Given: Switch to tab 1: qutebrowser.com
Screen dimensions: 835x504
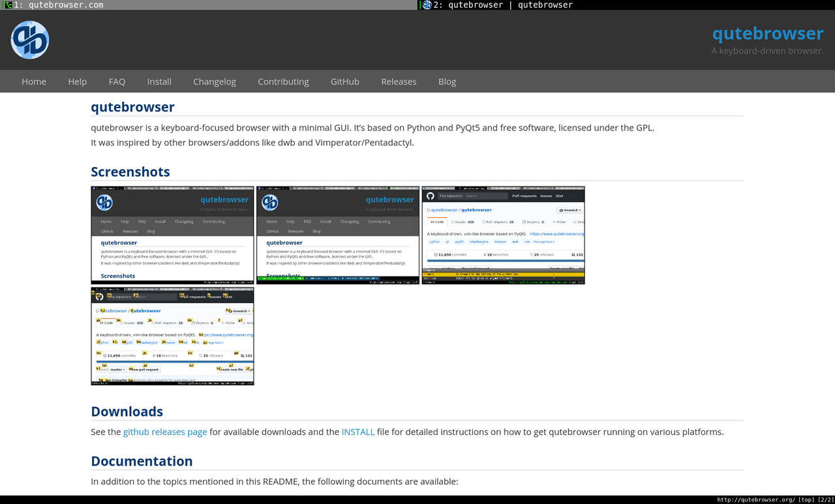Looking at the screenshot, I should coord(209,5).
